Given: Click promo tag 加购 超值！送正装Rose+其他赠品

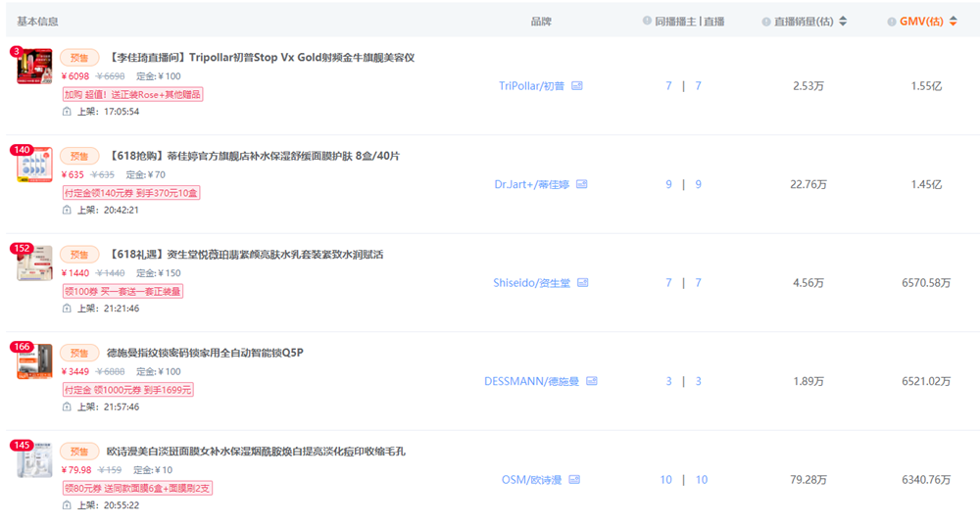Looking at the screenshot, I should (x=132, y=94).
